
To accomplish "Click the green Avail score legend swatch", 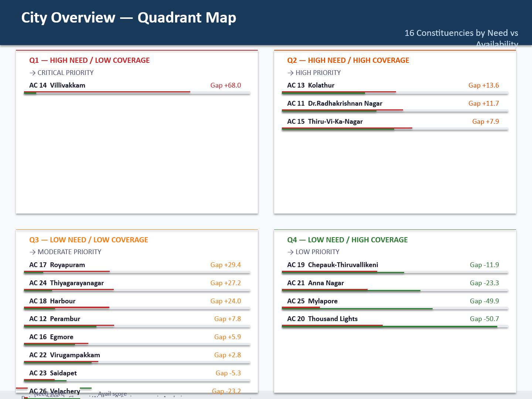I will pyautogui.click(x=86, y=388).
